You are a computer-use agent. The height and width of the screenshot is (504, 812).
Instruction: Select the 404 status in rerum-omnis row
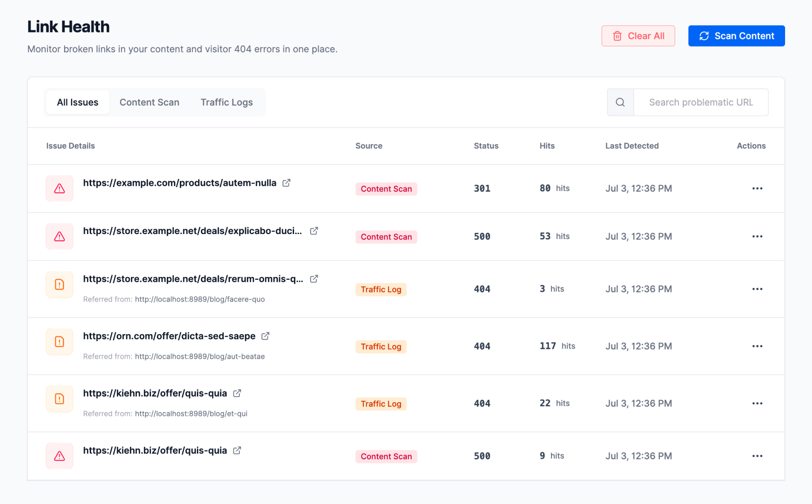tap(482, 289)
